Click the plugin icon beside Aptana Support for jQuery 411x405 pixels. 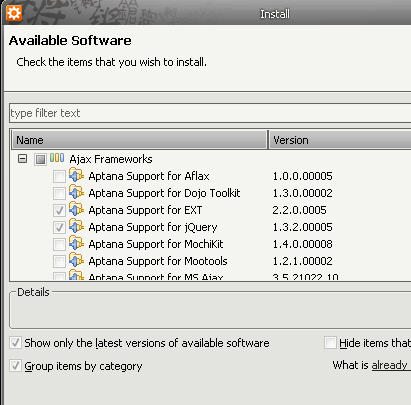[x=76, y=226]
